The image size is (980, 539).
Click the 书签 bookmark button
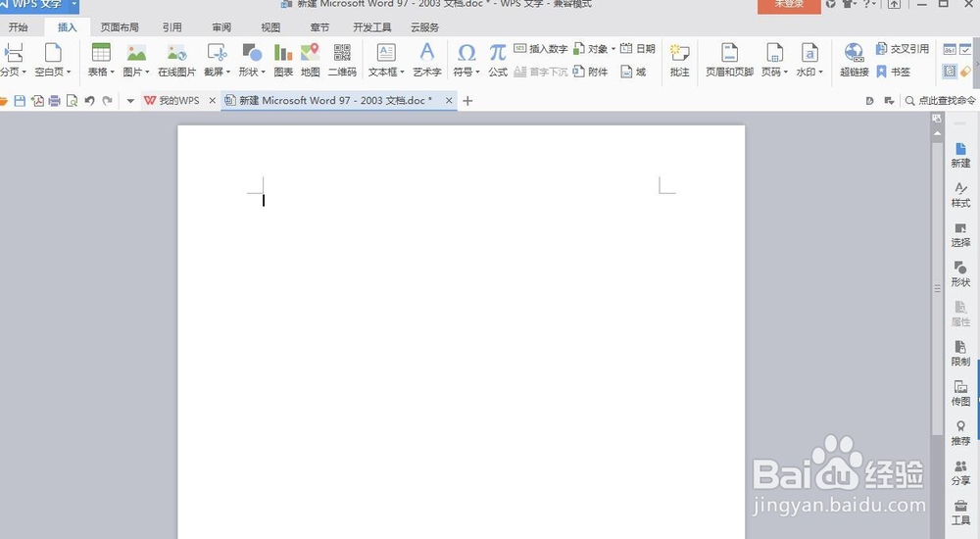893,72
